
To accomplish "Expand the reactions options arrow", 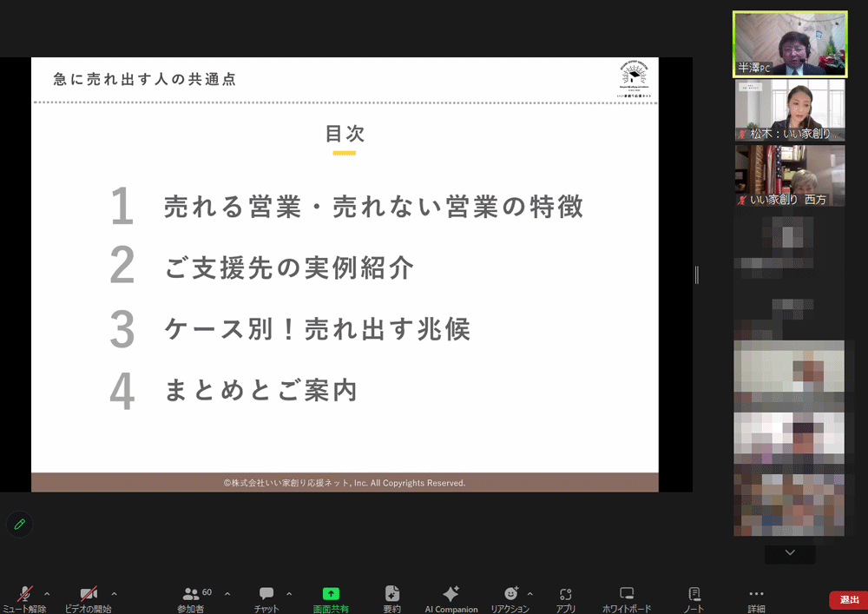I will [x=530, y=594].
